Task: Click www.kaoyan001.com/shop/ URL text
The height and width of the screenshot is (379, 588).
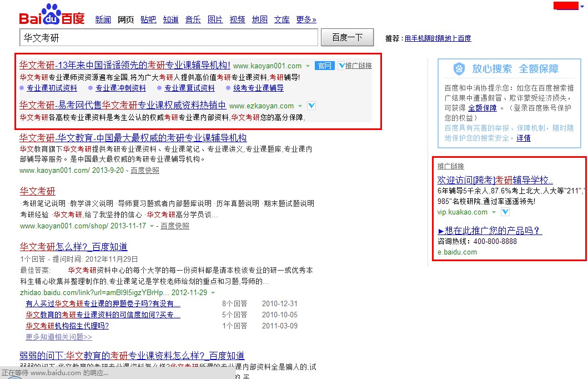Action: (x=64, y=226)
